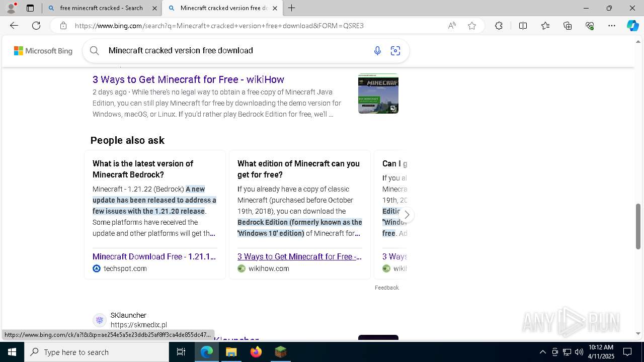This screenshot has width=644, height=362.
Task: Open '3 Ways to Get Minecraft for Free' card link
Action: pyautogui.click(x=299, y=256)
